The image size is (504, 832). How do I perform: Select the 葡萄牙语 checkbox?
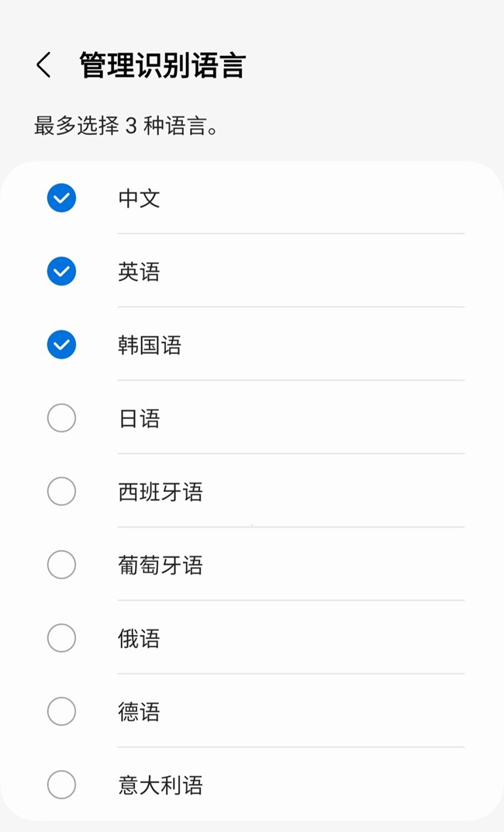61,564
